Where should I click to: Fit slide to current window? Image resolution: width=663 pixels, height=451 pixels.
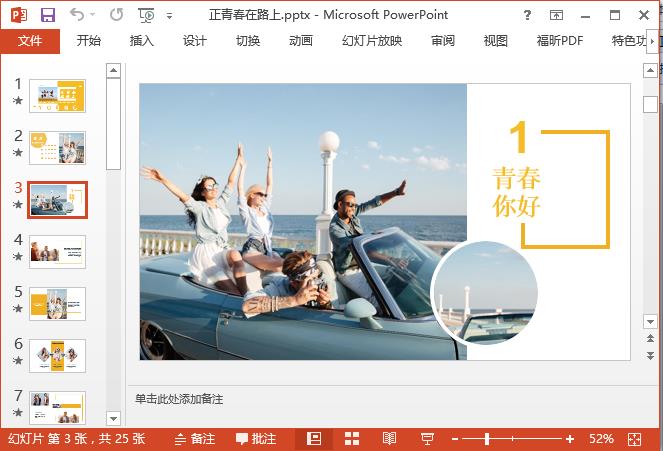click(634, 439)
